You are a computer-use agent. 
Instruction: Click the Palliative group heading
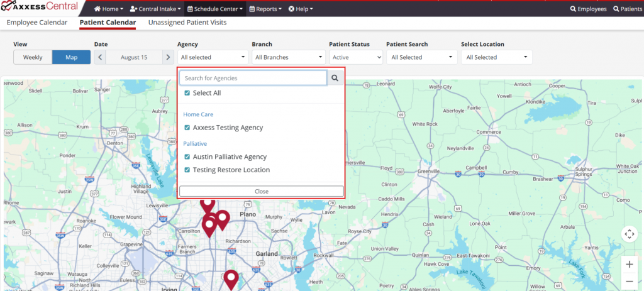pos(195,144)
